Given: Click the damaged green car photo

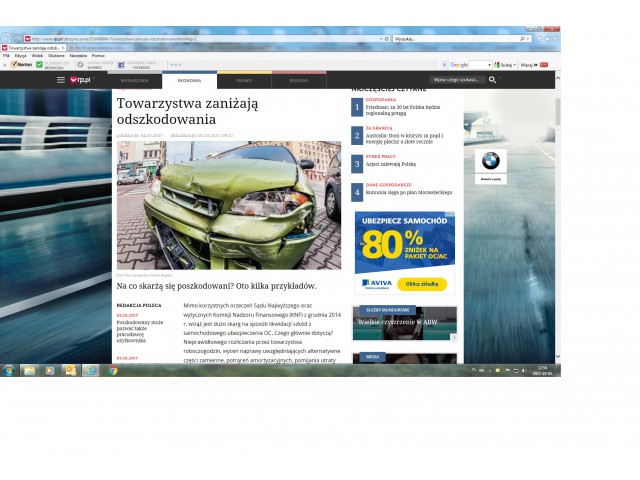Looking at the screenshot, I should (228, 205).
